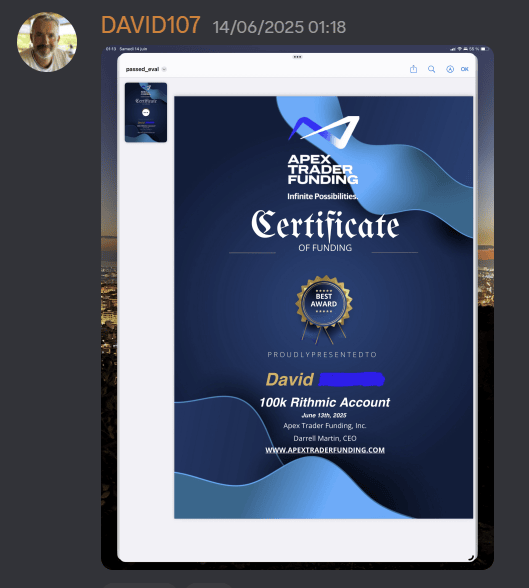Image resolution: width=529 pixels, height=588 pixels.
Task: Click the 14/06/2025 01:18 message timestamp
Action: tap(279, 27)
